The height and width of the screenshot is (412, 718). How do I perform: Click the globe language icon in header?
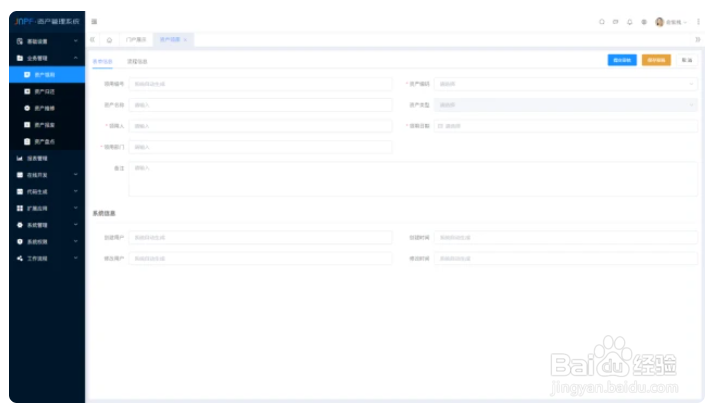[644, 22]
